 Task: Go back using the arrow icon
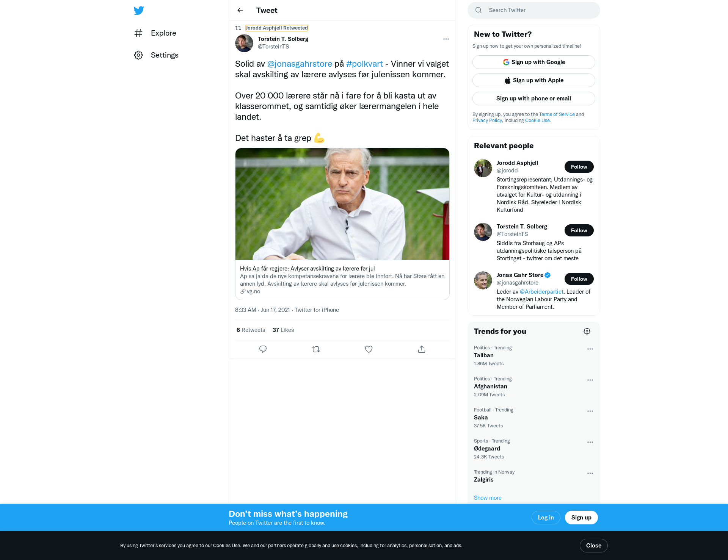(240, 10)
